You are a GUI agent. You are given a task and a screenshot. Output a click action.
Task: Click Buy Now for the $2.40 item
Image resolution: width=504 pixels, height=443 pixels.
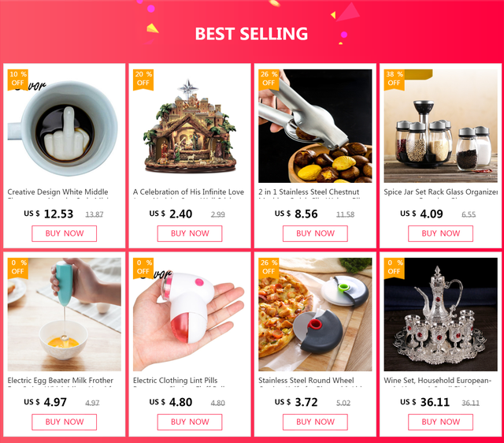coord(190,233)
